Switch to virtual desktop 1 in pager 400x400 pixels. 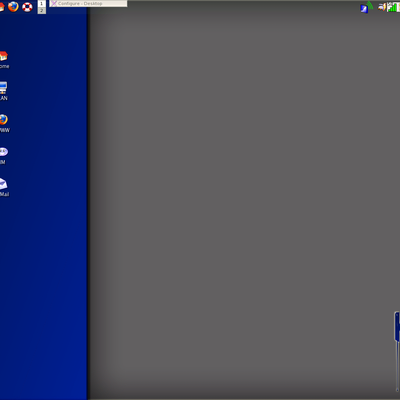coord(42,4)
